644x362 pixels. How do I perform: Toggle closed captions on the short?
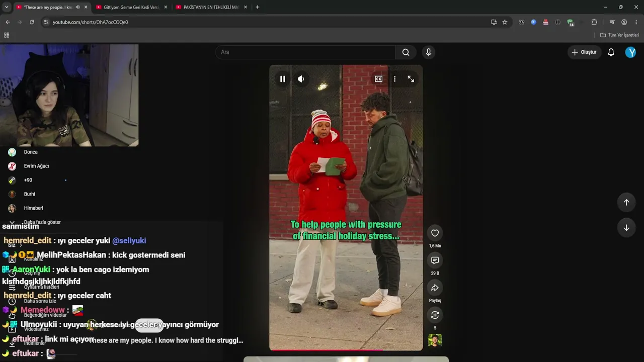[x=379, y=79]
